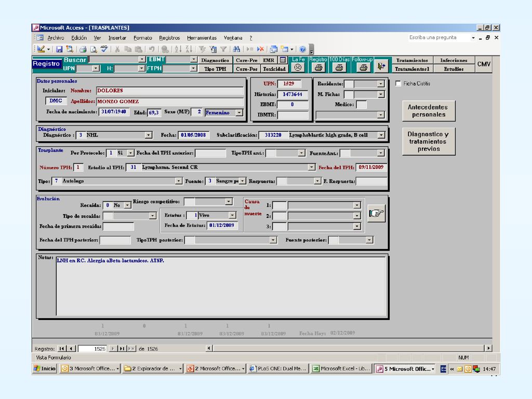This screenshot has height=399, width=532.
Task: Click the Database Window toolbar icon
Action: point(273,49)
